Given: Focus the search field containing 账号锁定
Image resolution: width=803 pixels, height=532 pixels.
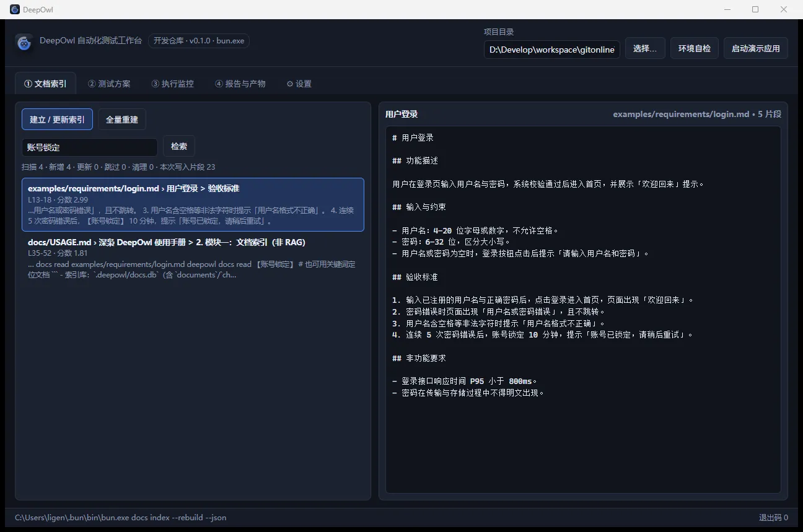Looking at the screenshot, I should 90,147.
